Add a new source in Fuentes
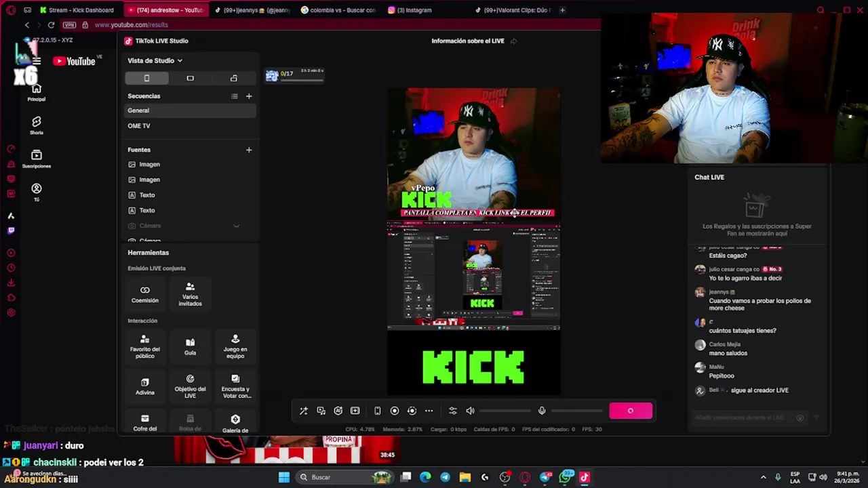Viewport: 868px width, 488px height. (249, 150)
